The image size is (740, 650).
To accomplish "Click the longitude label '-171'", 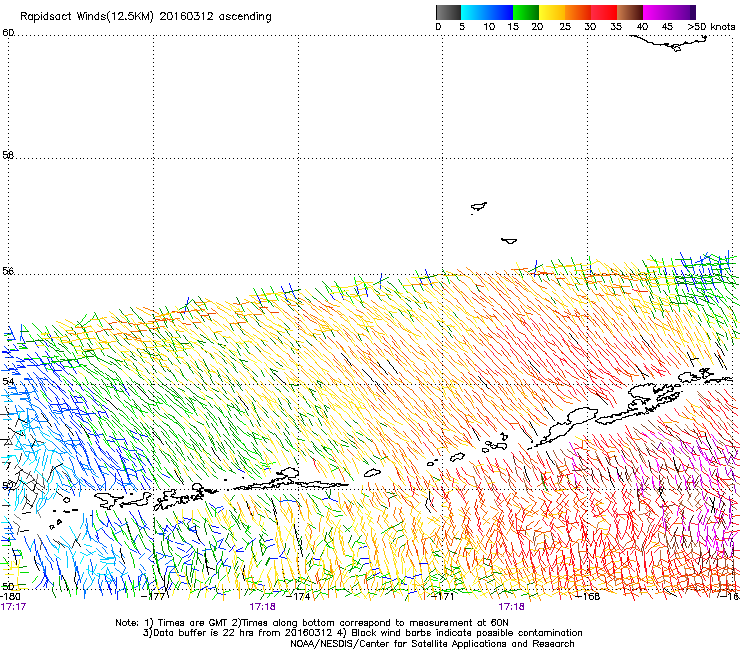I will point(442,596).
